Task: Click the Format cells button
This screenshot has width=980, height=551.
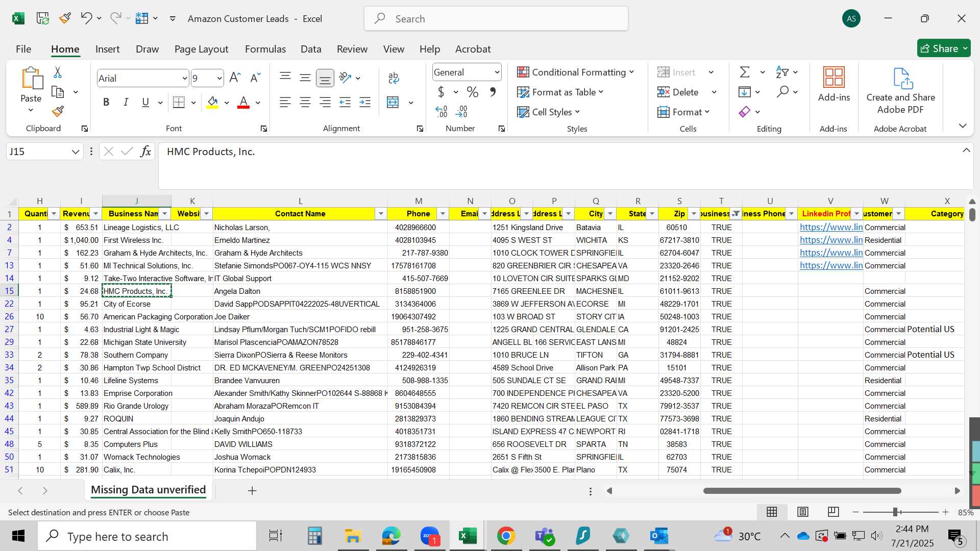Action: 683,112
